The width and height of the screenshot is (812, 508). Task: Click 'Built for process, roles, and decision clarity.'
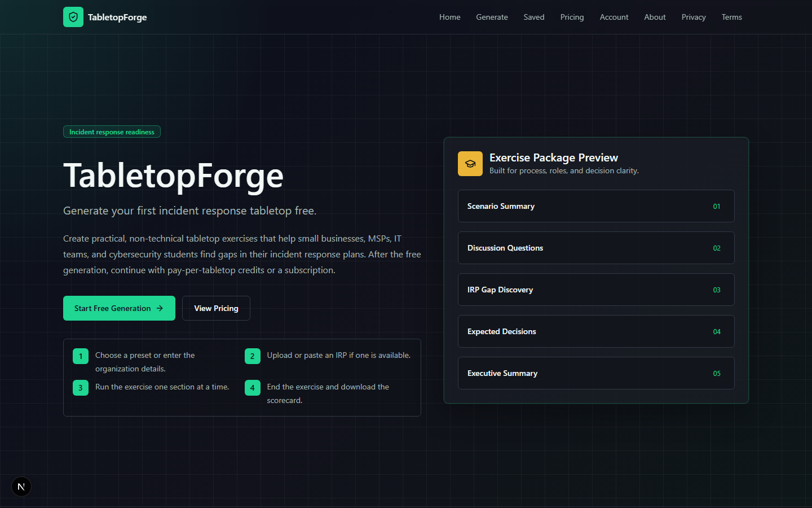564,170
